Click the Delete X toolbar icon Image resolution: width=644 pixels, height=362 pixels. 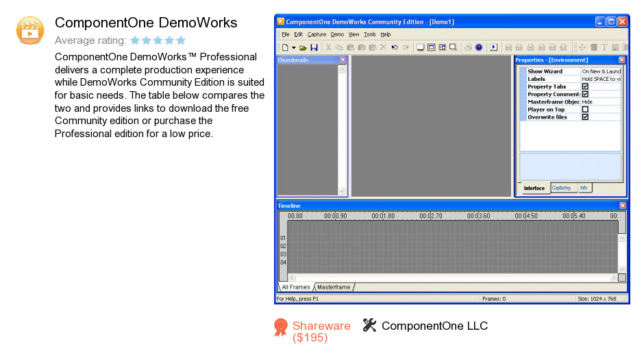383,48
